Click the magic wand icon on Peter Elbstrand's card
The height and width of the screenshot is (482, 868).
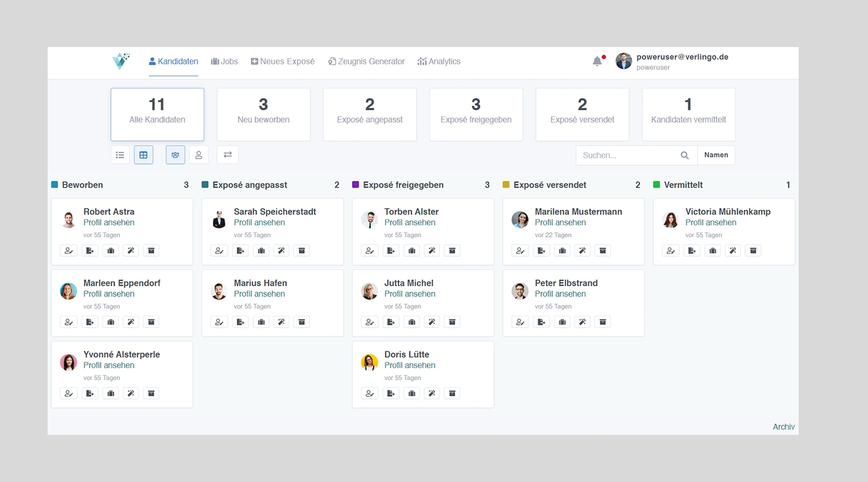coord(582,322)
